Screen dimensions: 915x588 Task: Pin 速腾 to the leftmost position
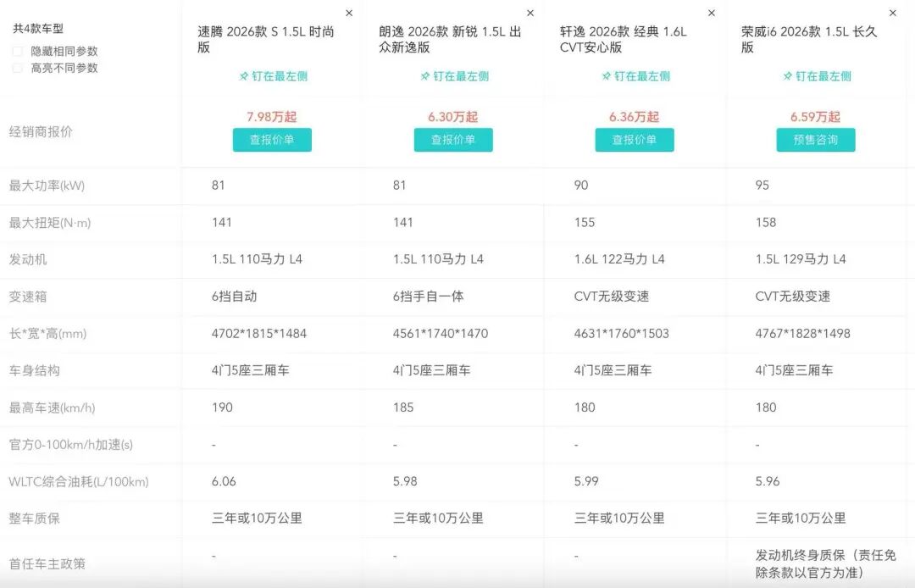pos(271,76)
